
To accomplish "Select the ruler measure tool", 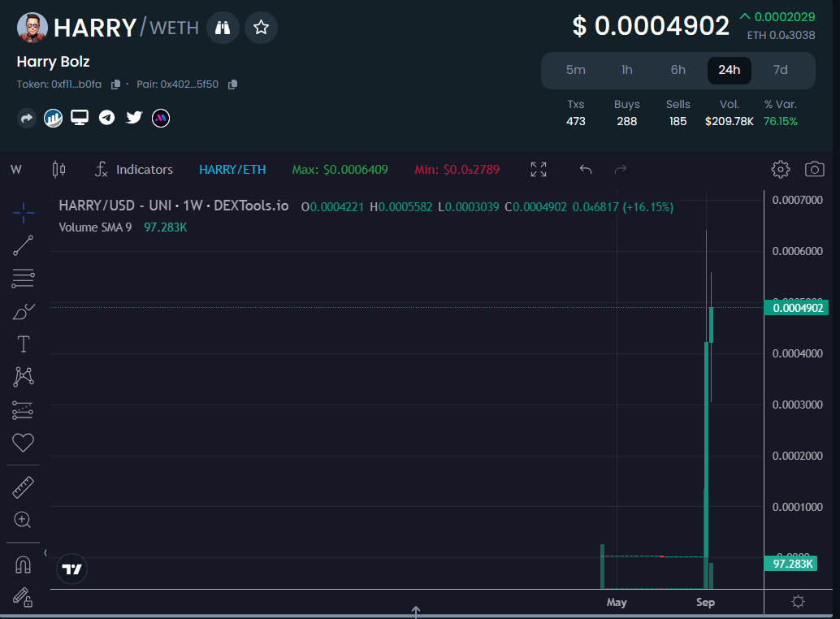I will pyautogui.click(x=23, y=486).
